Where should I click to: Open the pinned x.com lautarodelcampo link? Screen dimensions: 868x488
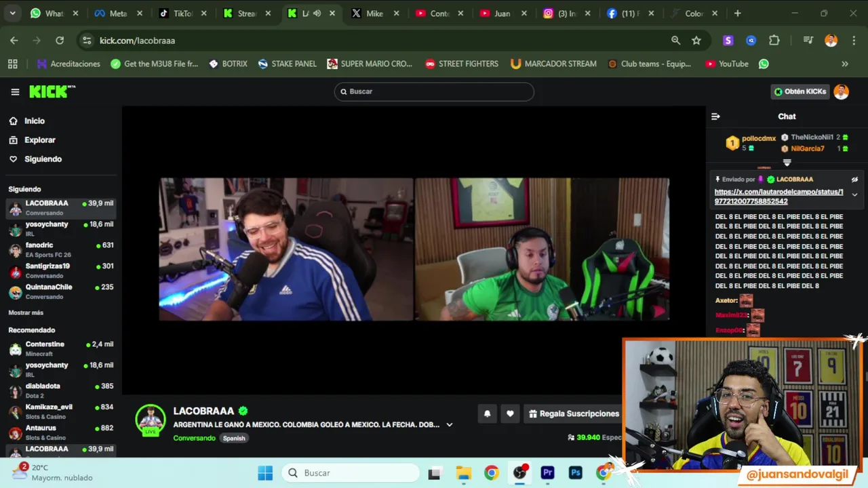click(x=778, y=197)
